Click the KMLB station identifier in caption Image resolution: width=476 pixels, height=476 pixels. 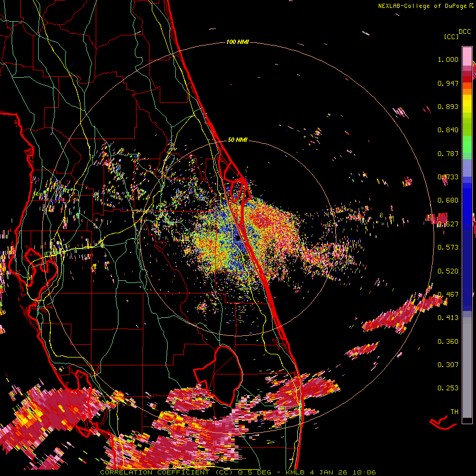coord(296,472)
